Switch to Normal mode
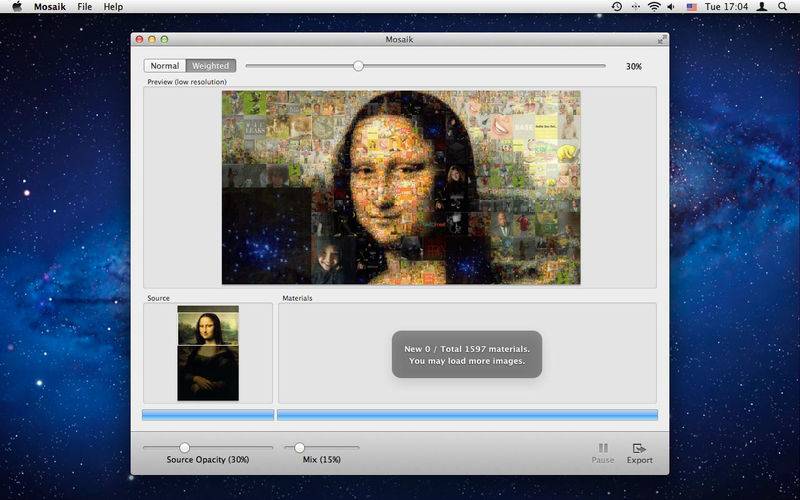800x500 pixels. 165,66
